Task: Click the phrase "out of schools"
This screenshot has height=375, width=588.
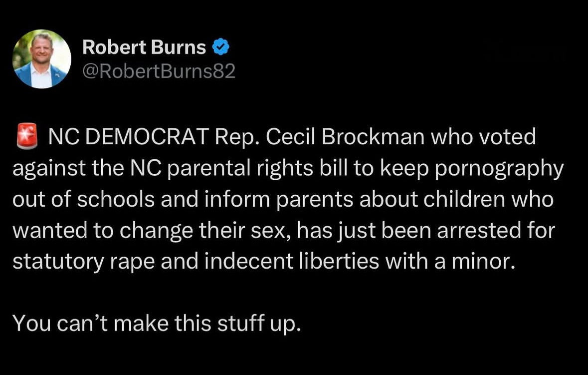Action: tap(75, 200)
